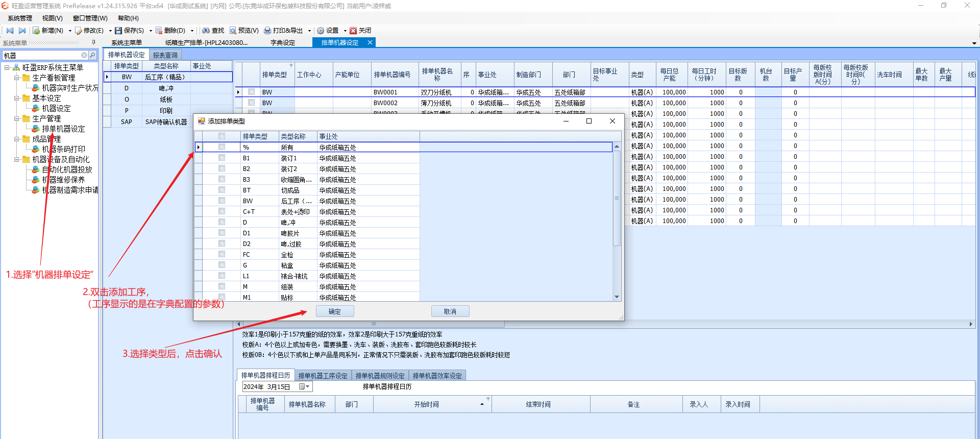Click the 保存(S) save toolbar icon

(x=118, y=31)
